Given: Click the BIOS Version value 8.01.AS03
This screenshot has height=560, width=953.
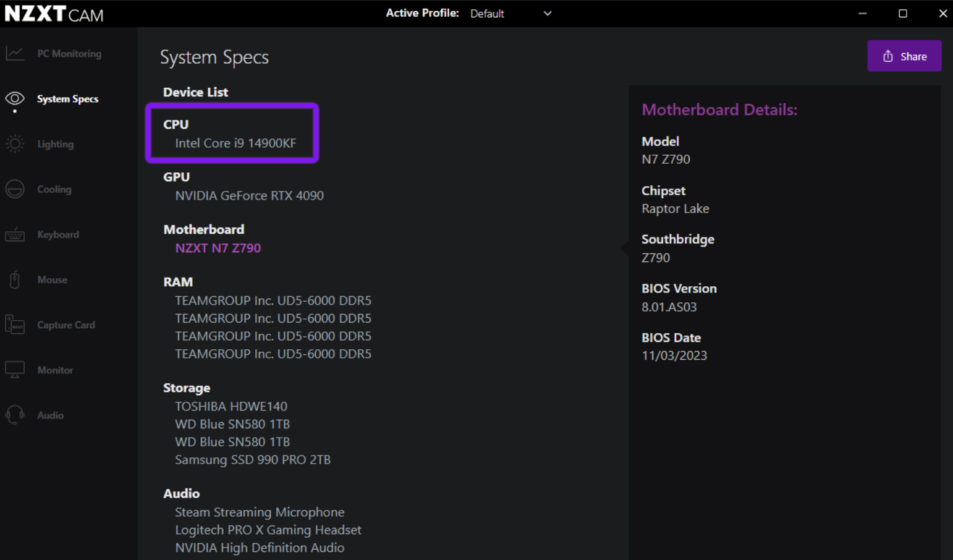Looking at the screenshot, I should [669, 307].
